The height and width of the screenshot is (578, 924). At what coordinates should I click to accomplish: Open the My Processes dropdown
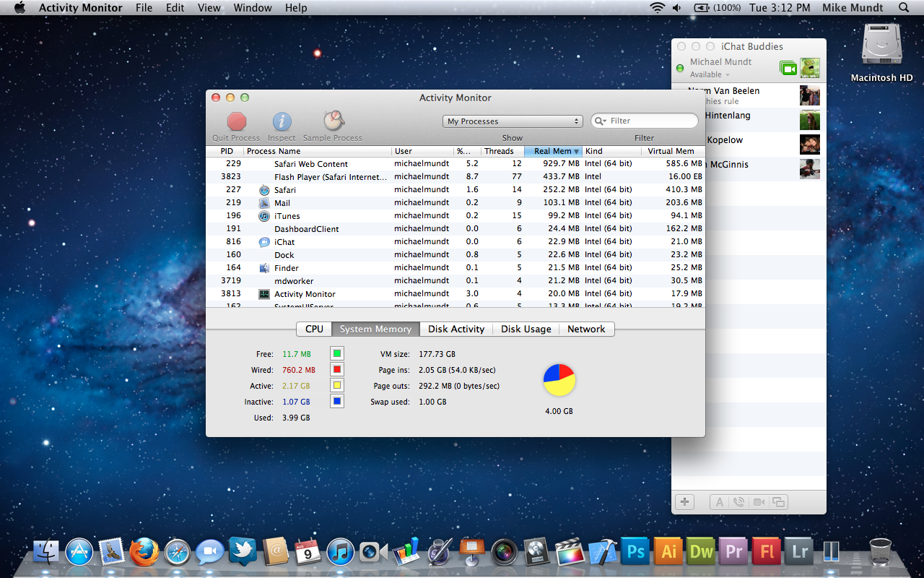point(513,121)
